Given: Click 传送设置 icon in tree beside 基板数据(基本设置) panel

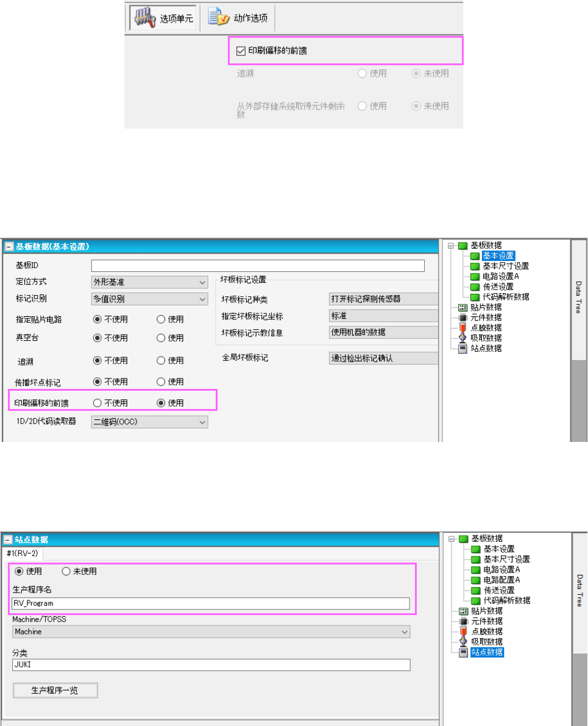Looking at the screenshot, I should point(475,287).
